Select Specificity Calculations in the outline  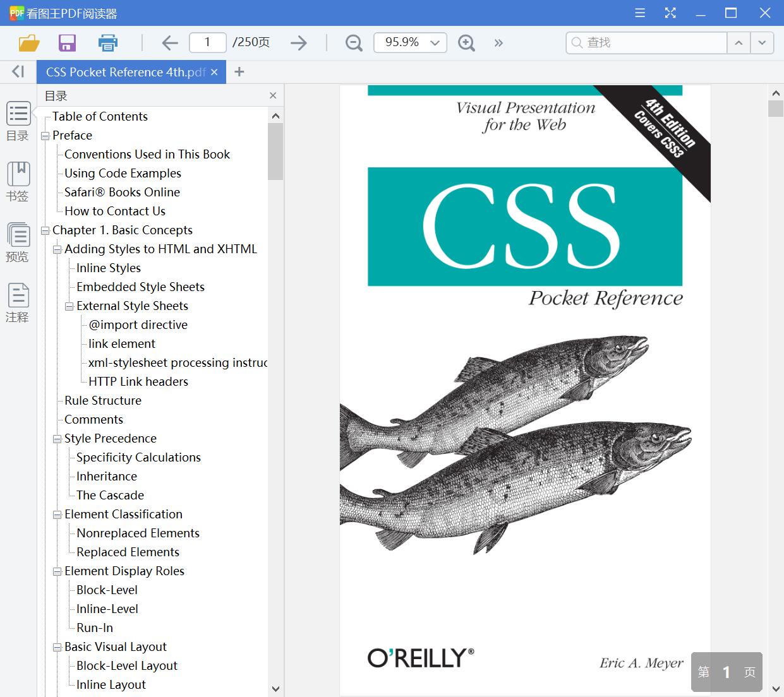tap(138, 457)
